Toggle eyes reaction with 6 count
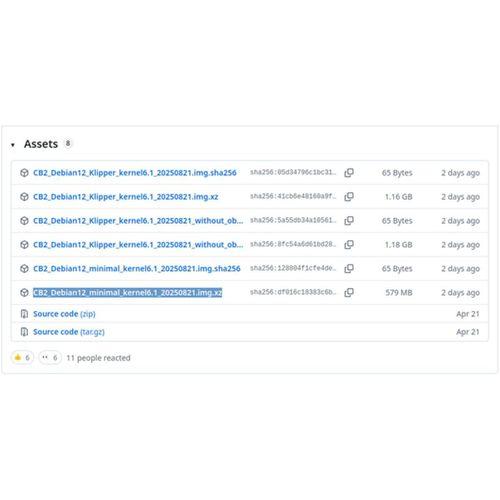 (x=50, y=358)
